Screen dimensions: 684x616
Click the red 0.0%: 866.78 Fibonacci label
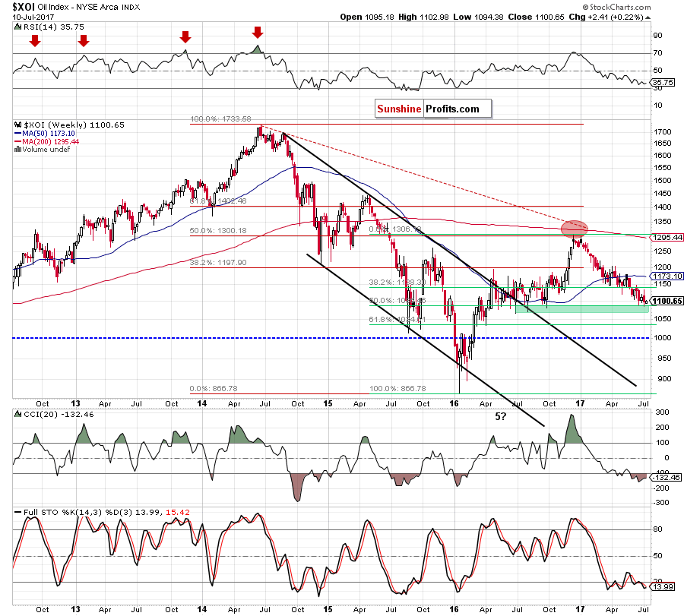point(214,388)
